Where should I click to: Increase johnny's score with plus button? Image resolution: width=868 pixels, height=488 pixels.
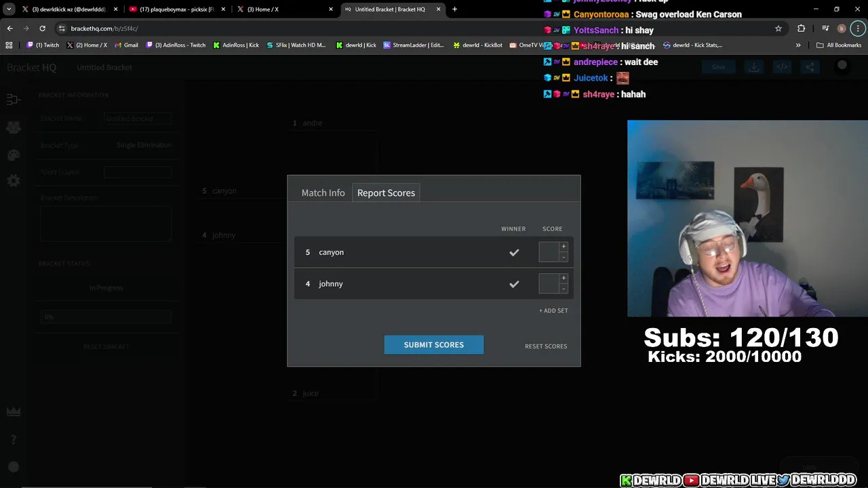[564, 279]
